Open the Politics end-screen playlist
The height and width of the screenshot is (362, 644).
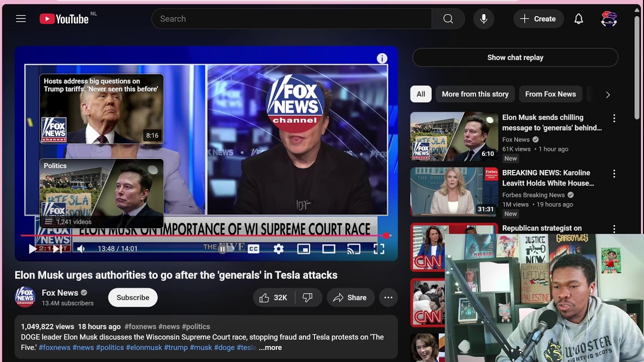102,194
